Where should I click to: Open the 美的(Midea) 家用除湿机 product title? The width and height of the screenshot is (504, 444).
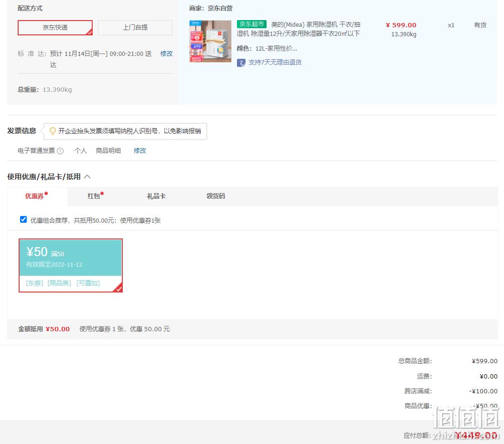pos(299,29)
